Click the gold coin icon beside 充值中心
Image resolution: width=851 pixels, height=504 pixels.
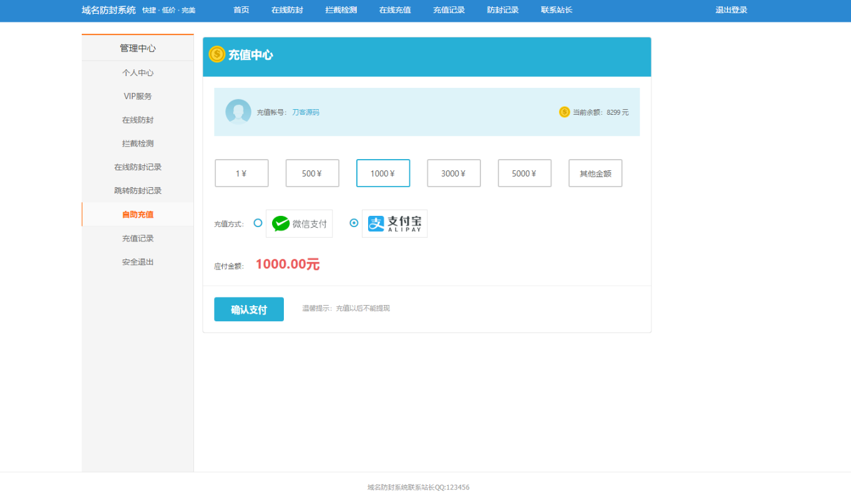click(x=216, y=54)
